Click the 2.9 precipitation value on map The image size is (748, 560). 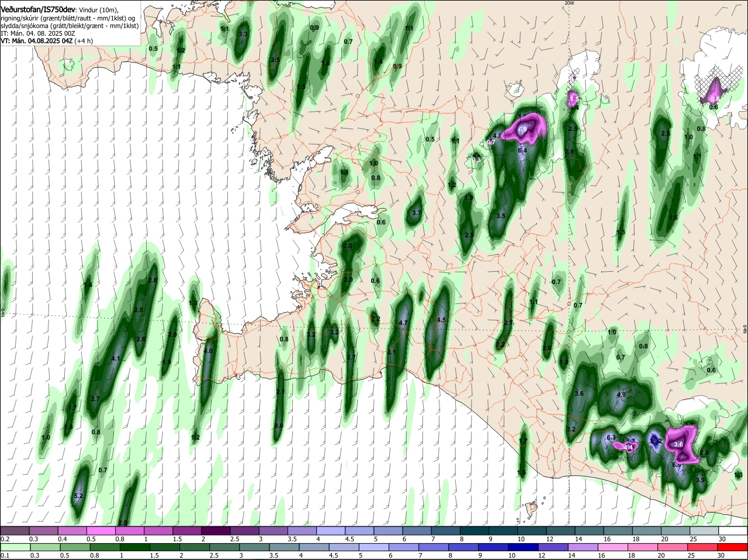coord(122,523)
